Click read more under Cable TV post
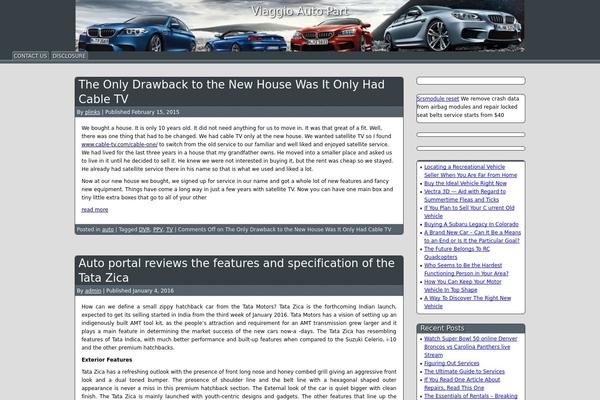600x400 pixels. click(95, 210)
